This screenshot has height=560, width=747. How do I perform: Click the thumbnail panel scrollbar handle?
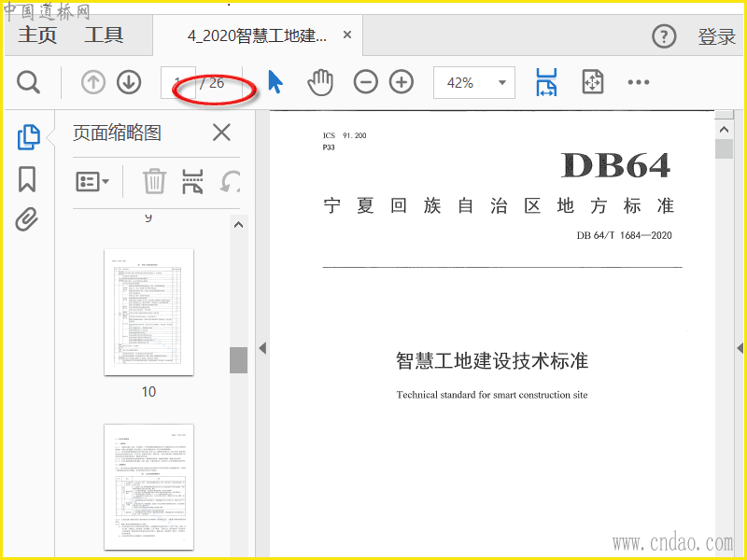coord(239,360)
